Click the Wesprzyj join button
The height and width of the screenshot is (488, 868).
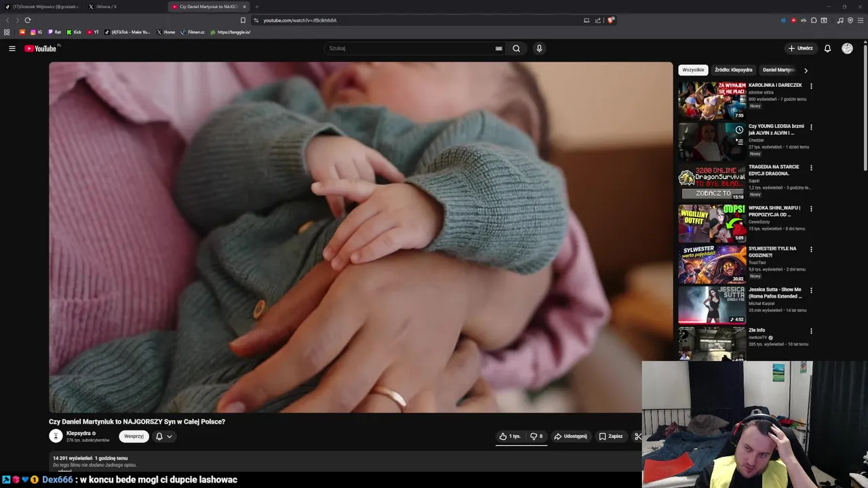[134, 436]
